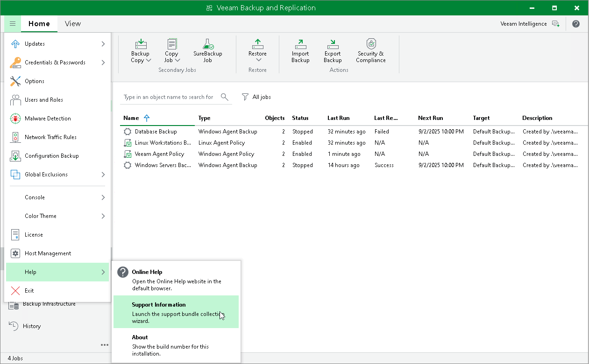Click the Credentials & Passwords key icon
This screenshot has height=364, width=589.
tap(15, 63)
